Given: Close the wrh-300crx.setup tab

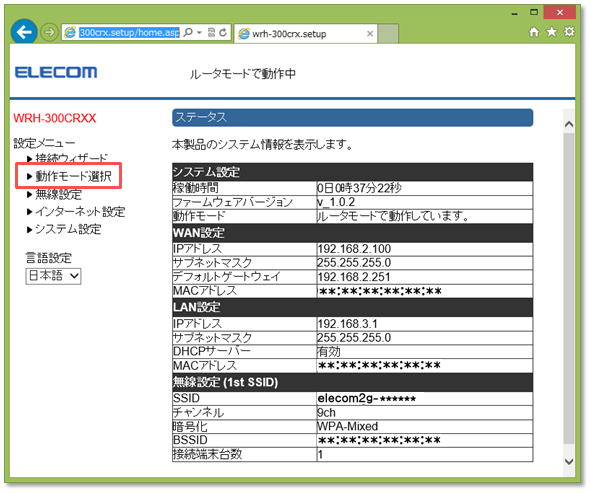Looking at the screenshot, I should point(370,34).
